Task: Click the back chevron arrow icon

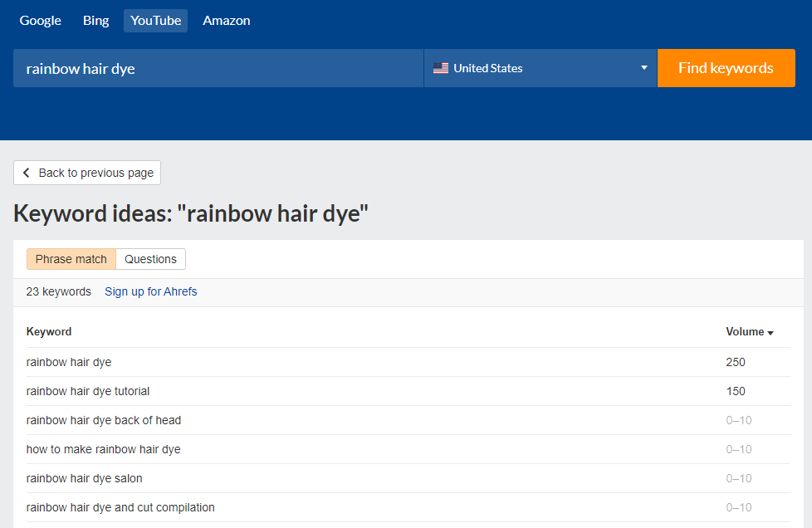Action: click(27, 173)
